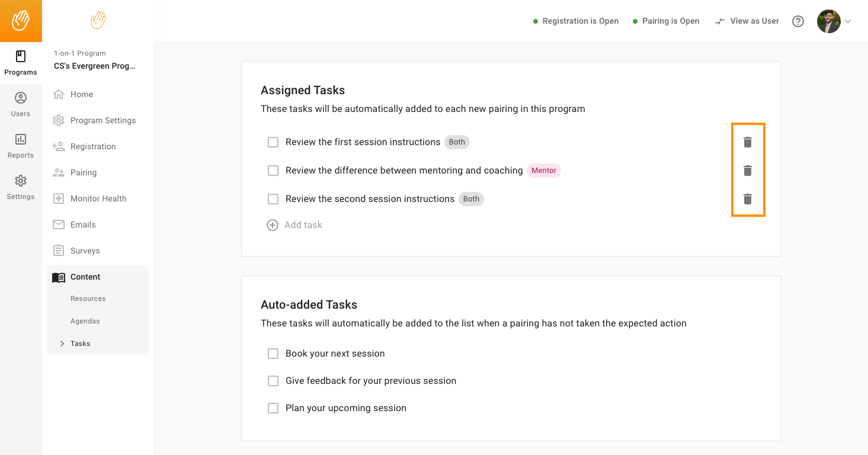
Task: Click View as User link
Action: click(x=755, y=21)
